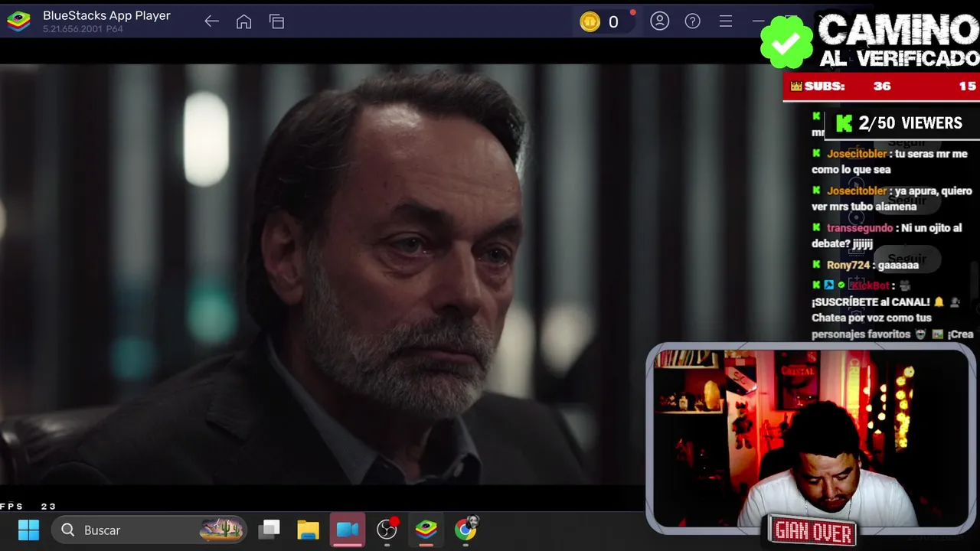
Task: Click KickBot username in chat
Action: tap(870, 285)
